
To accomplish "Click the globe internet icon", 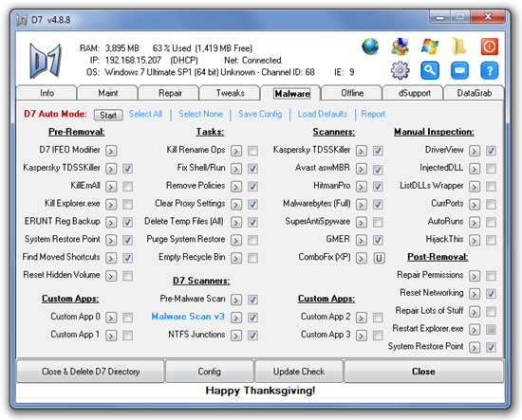I will click(370, 46).
